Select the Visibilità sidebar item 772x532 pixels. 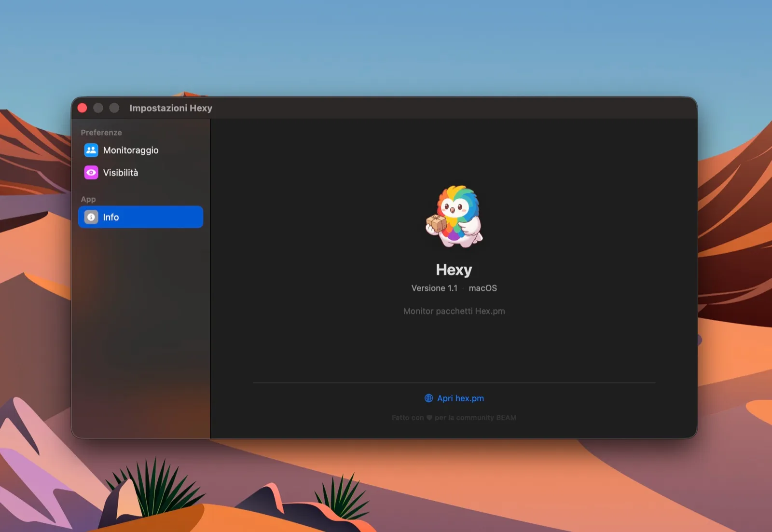coord(140,173)
